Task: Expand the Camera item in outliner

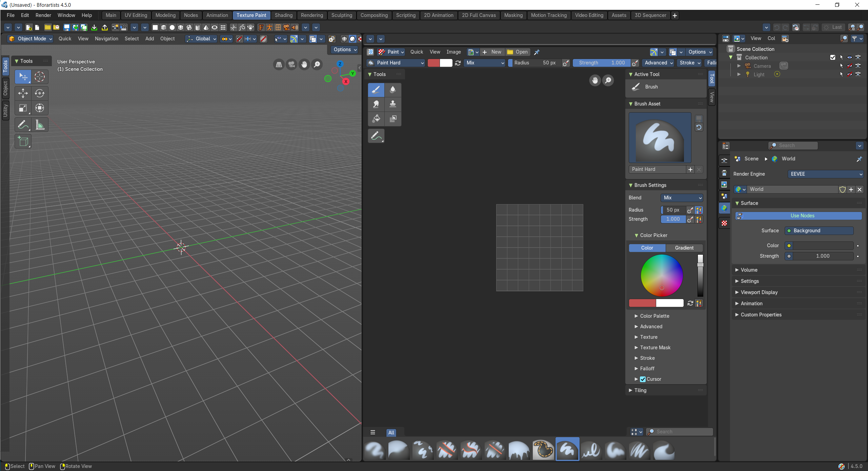Action: click(739, 66)
